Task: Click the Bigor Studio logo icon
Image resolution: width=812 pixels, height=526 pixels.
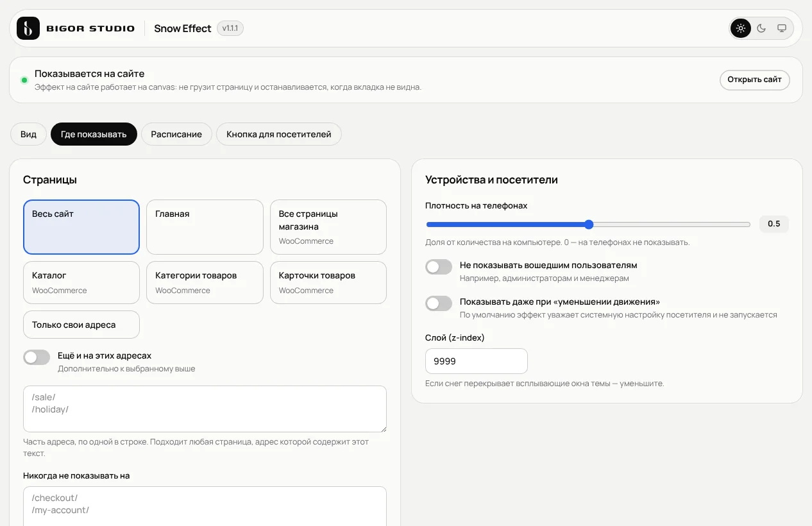Action: point(28,28)
